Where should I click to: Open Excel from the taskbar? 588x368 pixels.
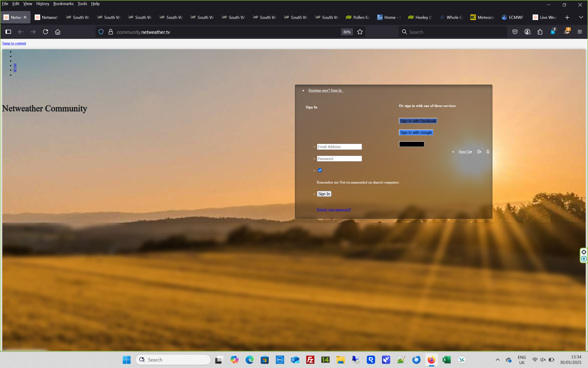[x=447, y=360]
